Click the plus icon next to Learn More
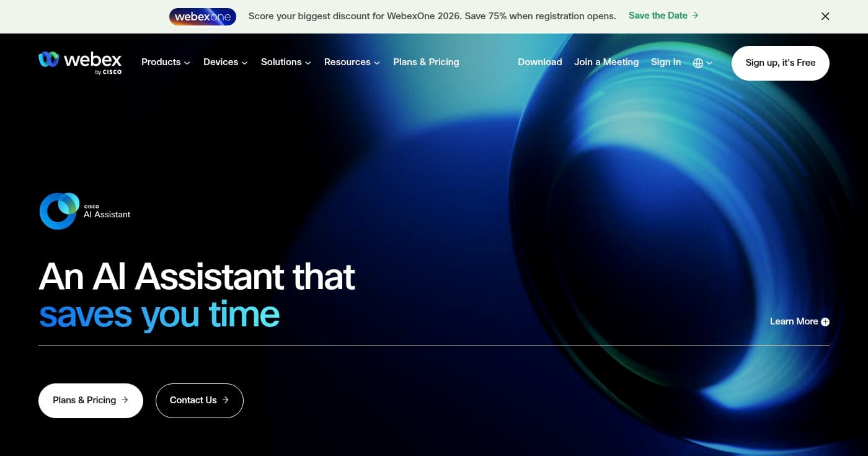This screenshot has height=456, width=868. click(825, 321)
